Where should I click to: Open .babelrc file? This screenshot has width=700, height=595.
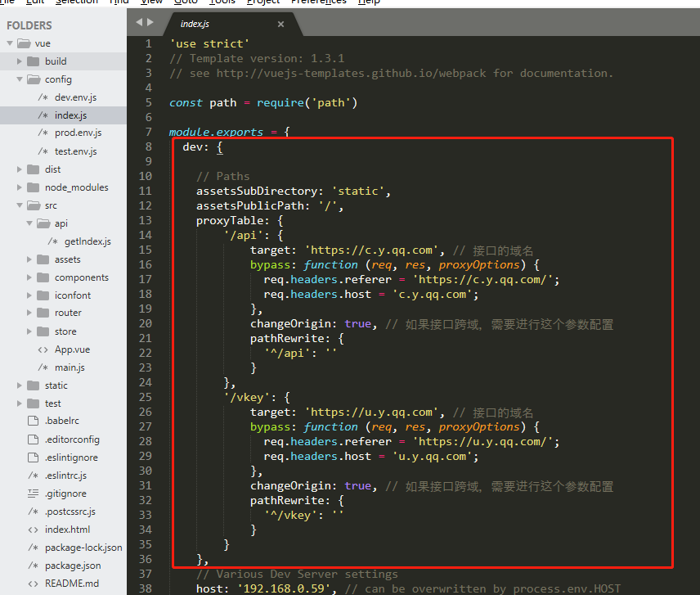pos(64,421)
